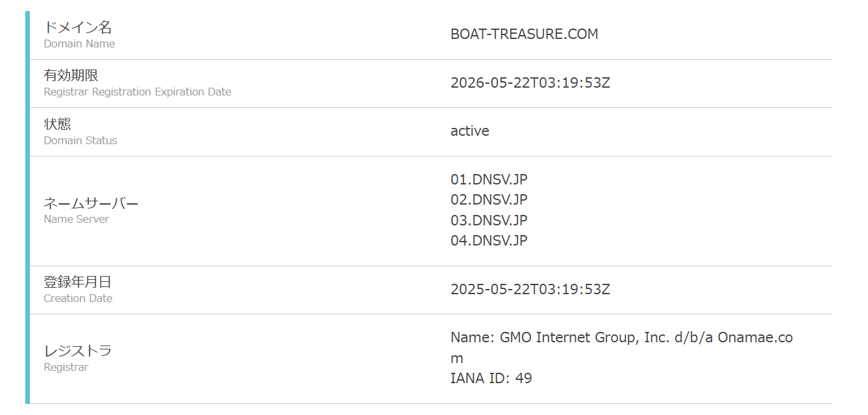Click the ドメイン名 row label
Screen dimensions: 868x415
point(78,27)
